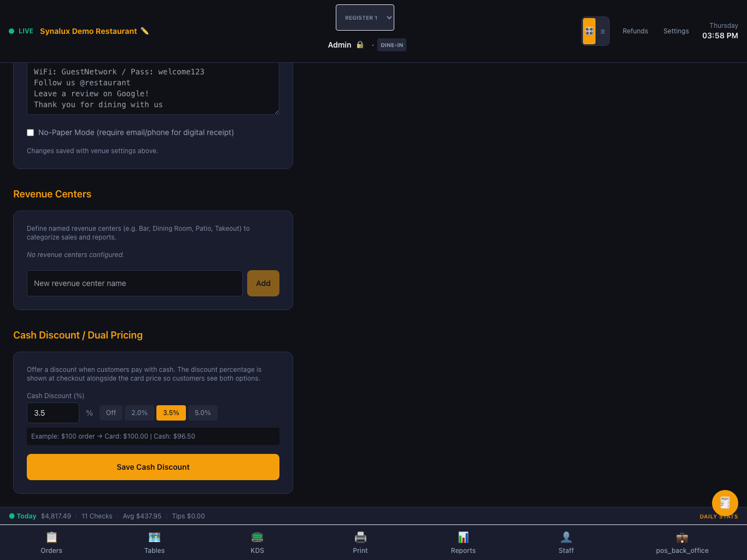This screenshot has width=747, height=560.
Task: Open the Staff person icon
Action: click(x=566, y=537)
